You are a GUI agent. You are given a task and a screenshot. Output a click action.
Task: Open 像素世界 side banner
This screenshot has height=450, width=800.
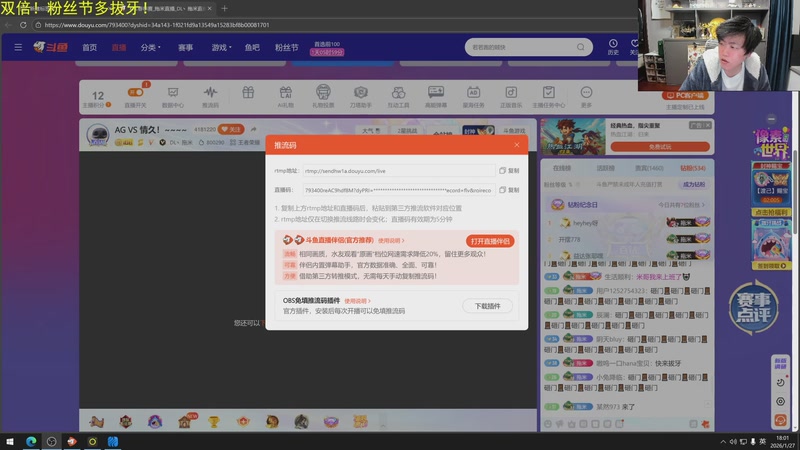771,143
